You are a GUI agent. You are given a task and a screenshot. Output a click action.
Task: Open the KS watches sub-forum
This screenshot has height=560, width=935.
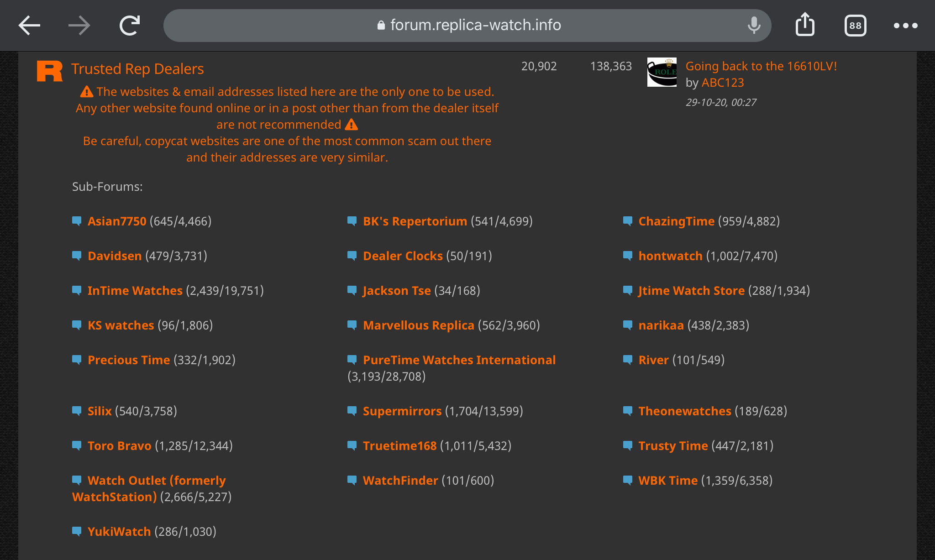tap(121, 325)
